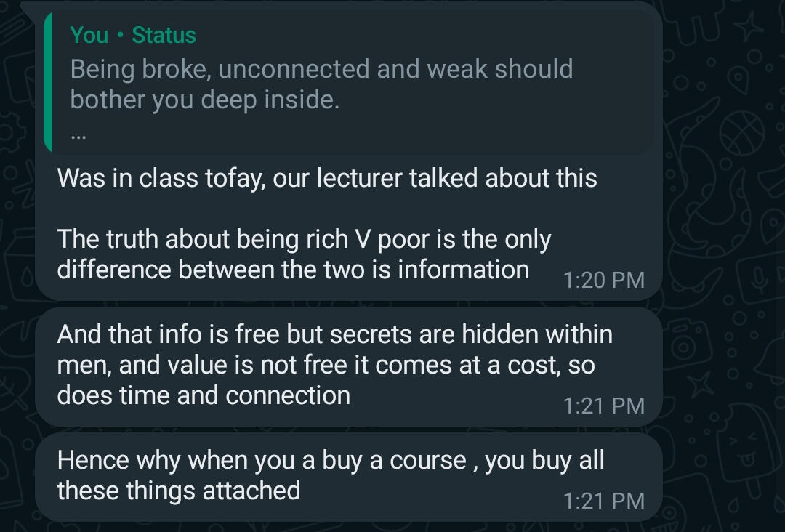Open quoted status "Being broke, unconnected and weak"
This screenshot has height=532, width=785.
pyautogui.click(x=321, y=69)
